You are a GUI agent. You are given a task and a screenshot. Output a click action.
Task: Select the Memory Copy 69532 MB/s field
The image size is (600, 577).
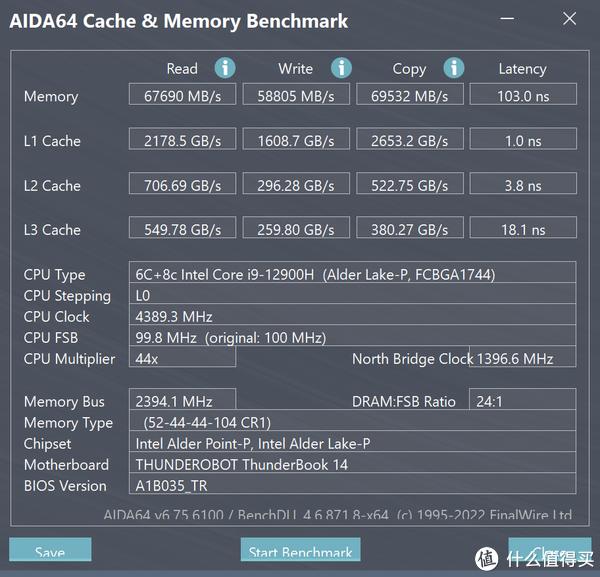tap(410, 94)
